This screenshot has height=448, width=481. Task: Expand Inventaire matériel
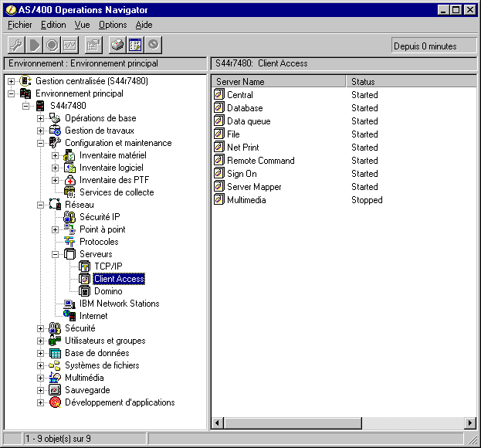click(x=56, y=155)
